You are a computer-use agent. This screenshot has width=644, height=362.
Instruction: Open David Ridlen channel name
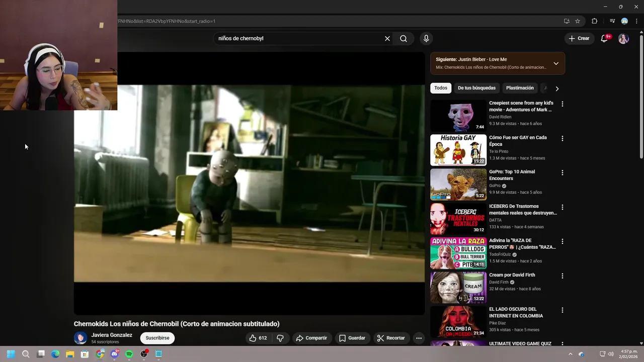point(500,117)
